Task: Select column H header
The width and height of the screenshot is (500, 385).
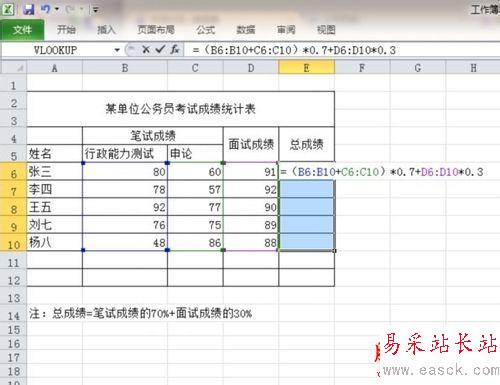Action: pos(473,68)
